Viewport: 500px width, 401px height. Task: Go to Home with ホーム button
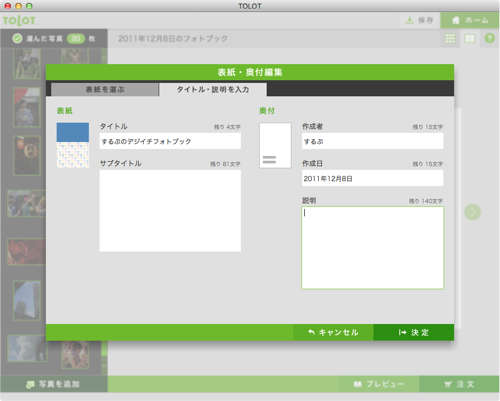(x=470, y=20)
